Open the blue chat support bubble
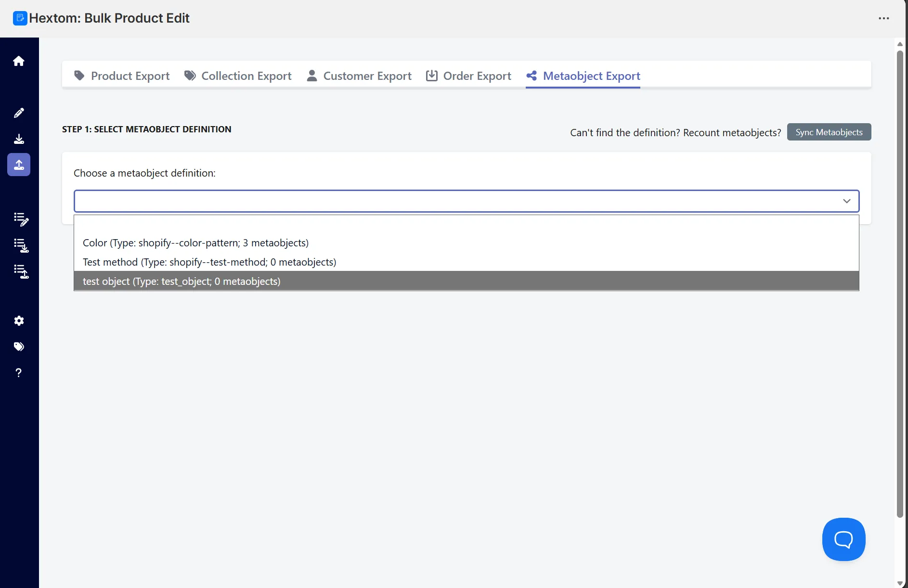908x588 pixels. point(843,539)
